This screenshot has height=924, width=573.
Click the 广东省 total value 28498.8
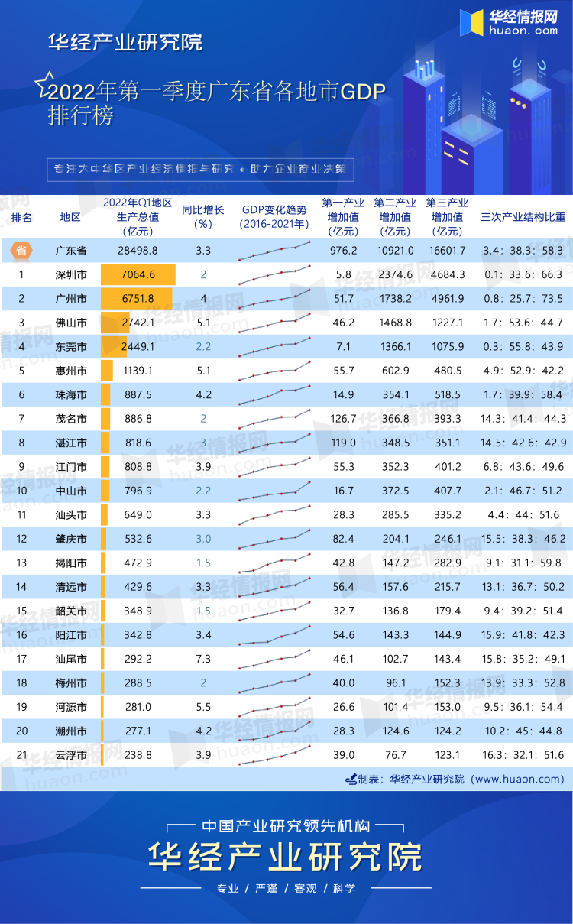[x=138, y=250]
